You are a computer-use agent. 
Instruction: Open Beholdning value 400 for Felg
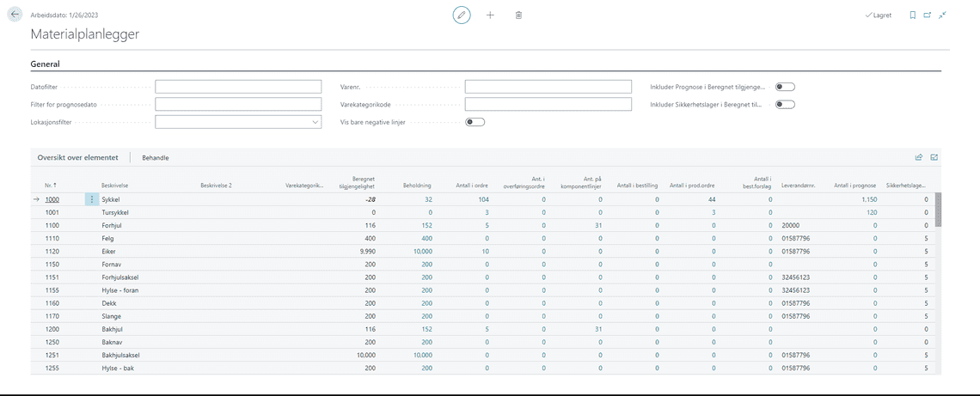(426, 239)
